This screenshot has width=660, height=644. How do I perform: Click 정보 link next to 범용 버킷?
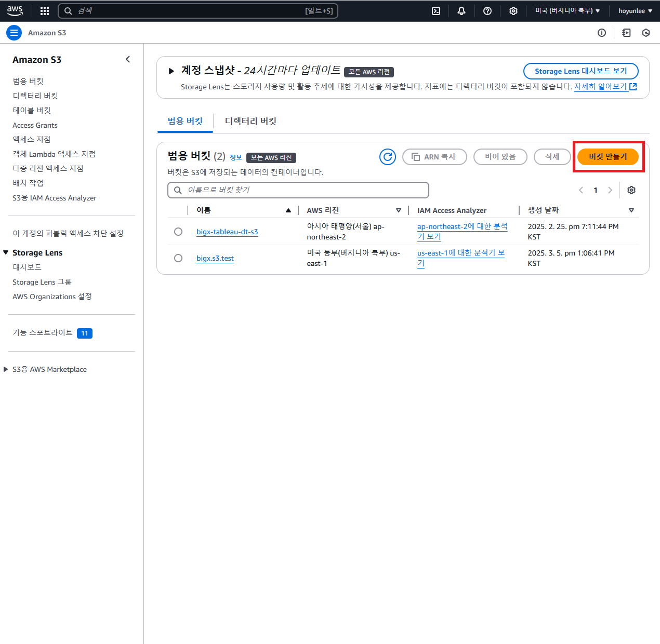236,157
